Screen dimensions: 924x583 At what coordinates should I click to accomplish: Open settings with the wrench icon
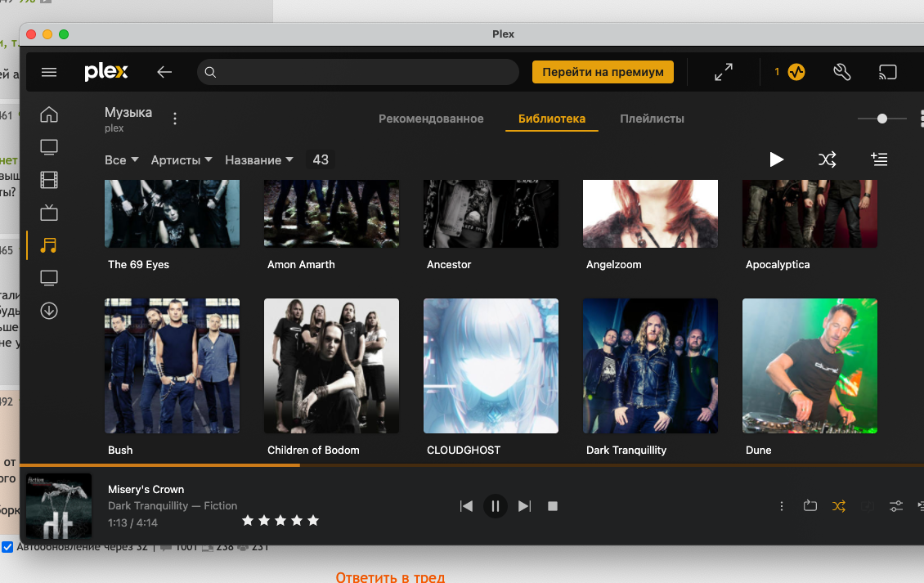[x=842, y=72]
